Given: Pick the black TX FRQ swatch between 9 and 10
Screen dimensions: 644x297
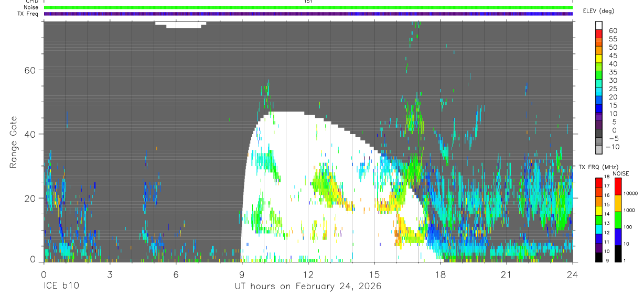Looking at the screenshot, I should point(598,257).
